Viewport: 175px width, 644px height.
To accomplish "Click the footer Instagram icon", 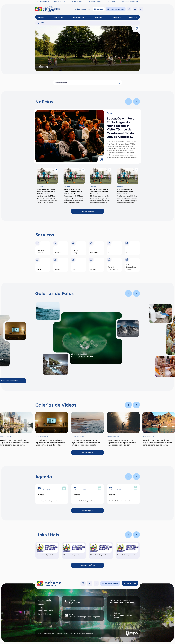I will [83, 583].
